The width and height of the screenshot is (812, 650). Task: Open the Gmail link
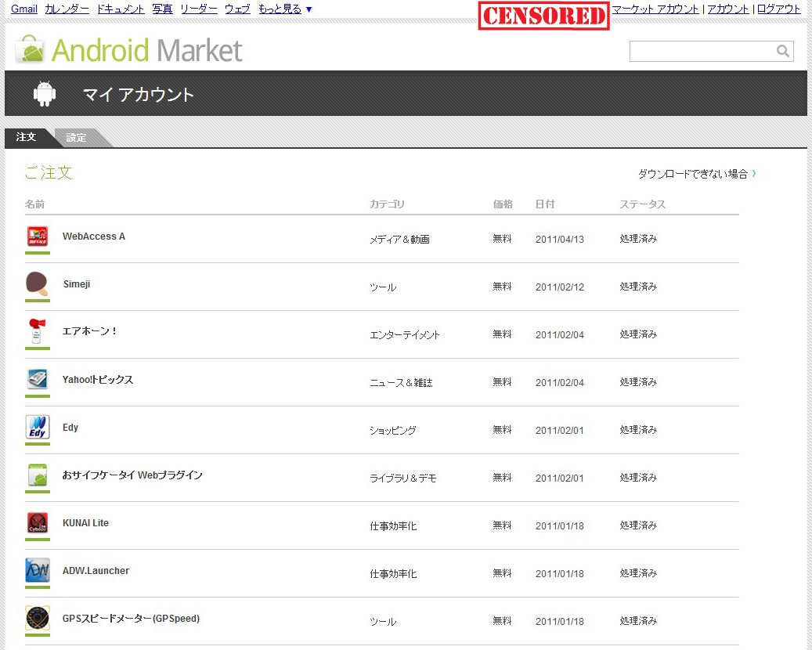pyautogui.click(x=23, y=9)
